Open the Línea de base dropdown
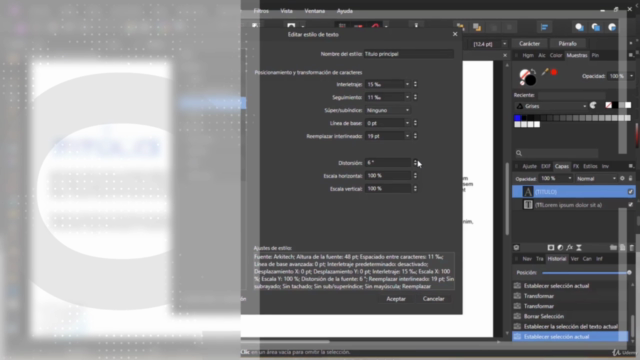This screenshot has width=640, height=360. tap(407, 123)
